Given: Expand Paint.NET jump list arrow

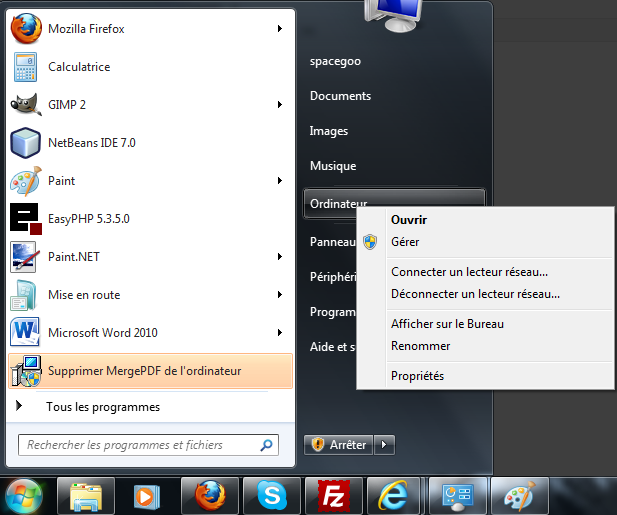Looking at the screenshot, I should [280, 257].
